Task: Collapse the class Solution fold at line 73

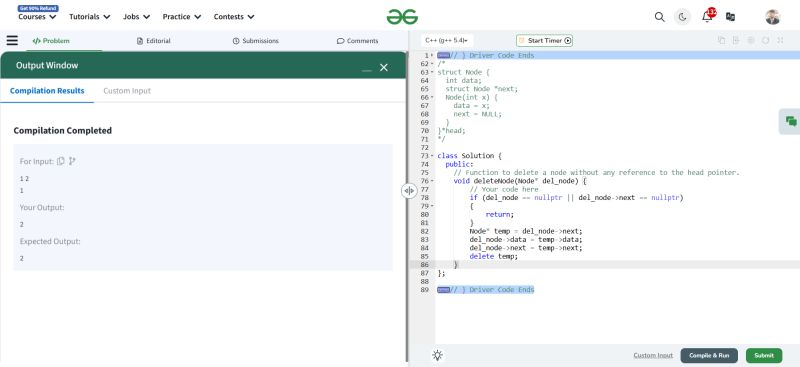Action: coord(432,156)
